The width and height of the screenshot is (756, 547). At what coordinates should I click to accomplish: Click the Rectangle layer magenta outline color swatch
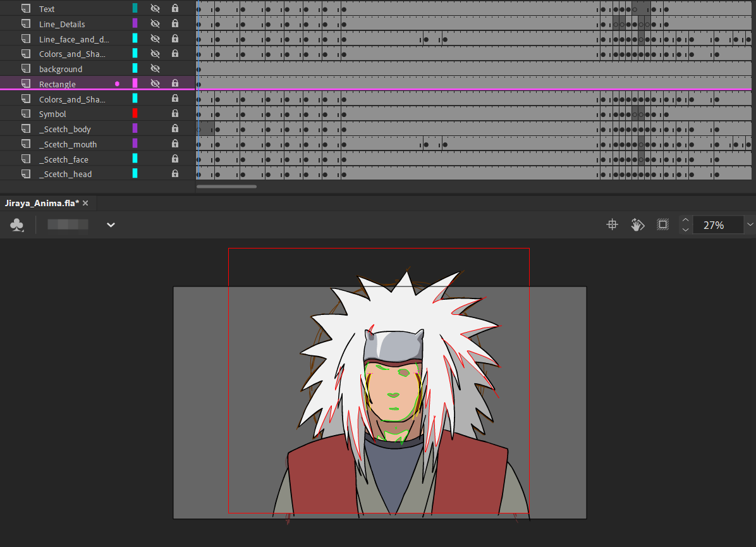tap(135, 83)
